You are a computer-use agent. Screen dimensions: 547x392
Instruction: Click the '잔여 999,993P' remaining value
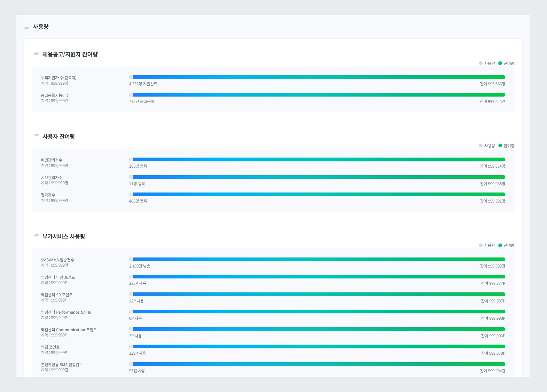tap(493, 318)
